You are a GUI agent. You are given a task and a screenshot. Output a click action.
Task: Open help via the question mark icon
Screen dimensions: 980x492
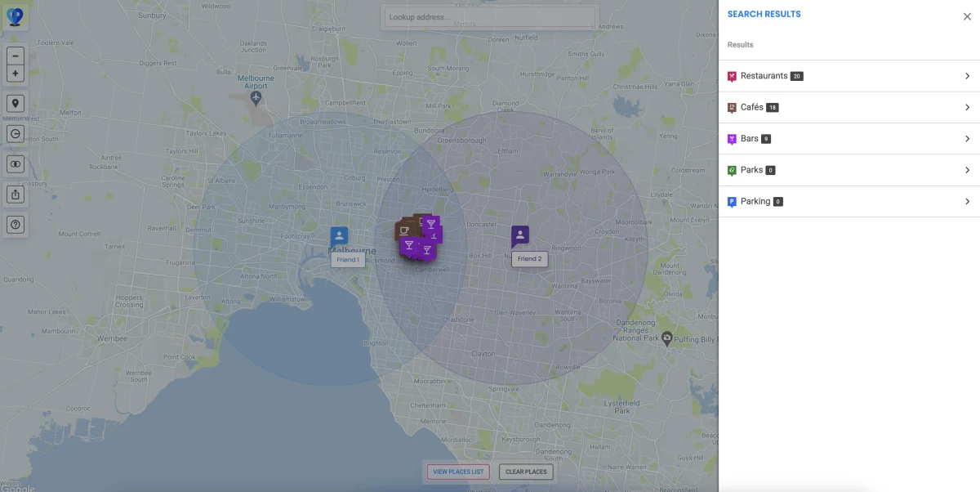(x=16, y=225)
